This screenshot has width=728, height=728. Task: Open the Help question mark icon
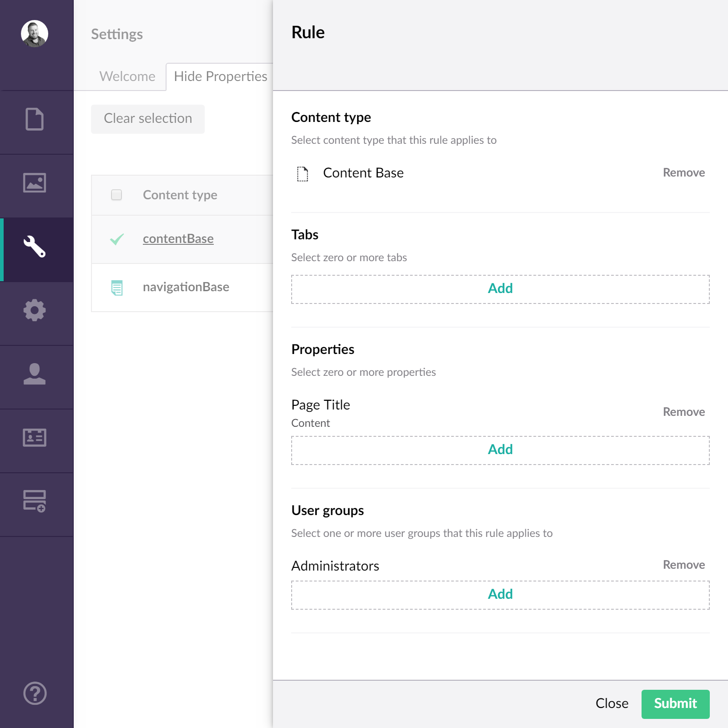point(35,693)
